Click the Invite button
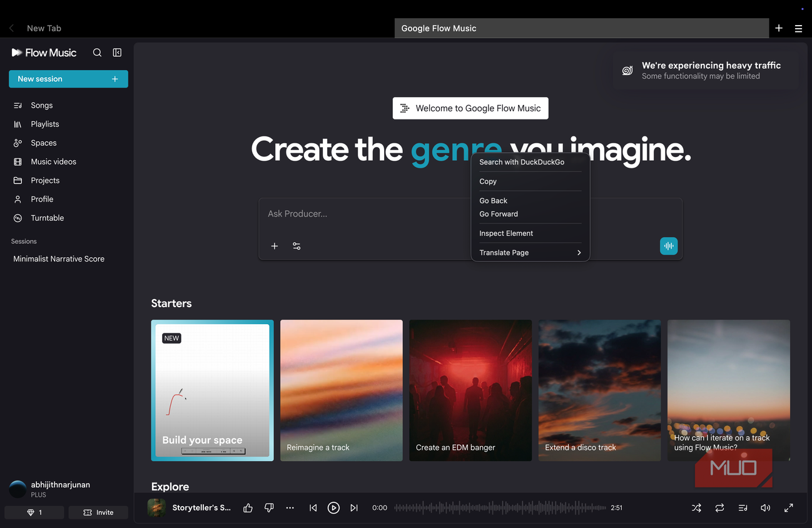The width and height of the screenshot is (812, 528). click(x=98, y=512)
